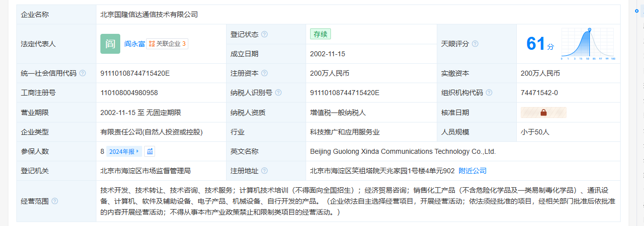Viewport: 644px width, 226px height.
Task: Open 阎永富 legal representative link
Action: 135,44
